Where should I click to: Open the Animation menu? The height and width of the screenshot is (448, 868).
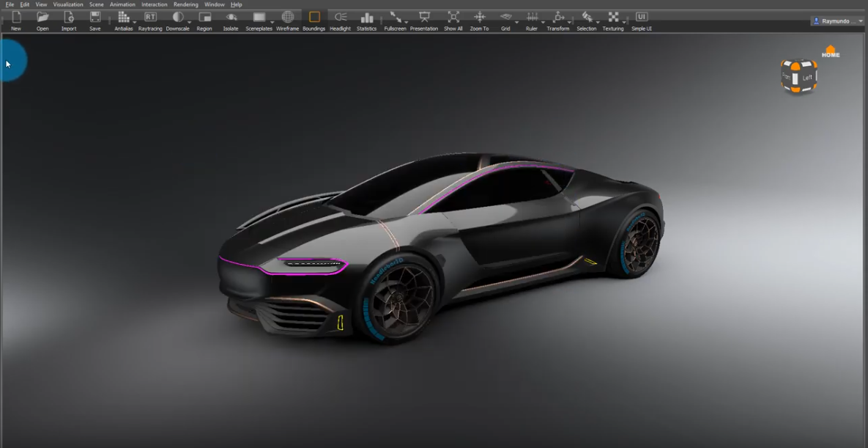[x=122, y=4]
